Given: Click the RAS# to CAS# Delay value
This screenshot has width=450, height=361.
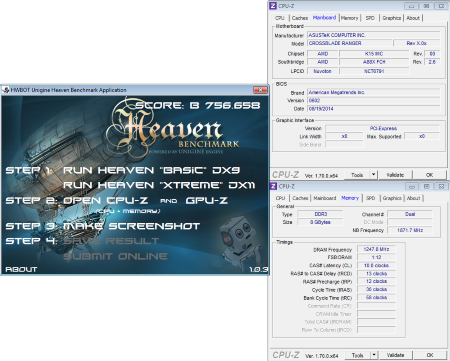Looking at the screenshot, I should point(376,273).
